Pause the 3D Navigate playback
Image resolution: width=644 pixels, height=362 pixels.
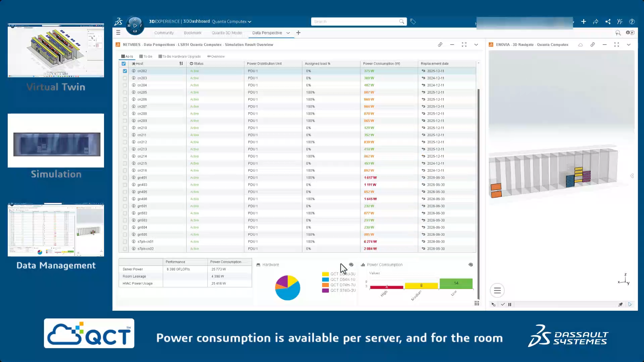(x=510, y=305)
